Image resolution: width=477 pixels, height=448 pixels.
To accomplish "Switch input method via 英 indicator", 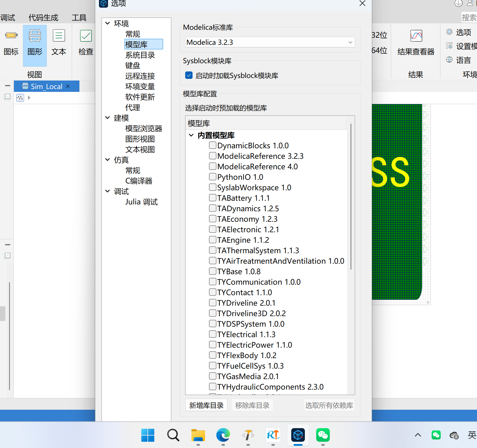I will pos(472,435).
